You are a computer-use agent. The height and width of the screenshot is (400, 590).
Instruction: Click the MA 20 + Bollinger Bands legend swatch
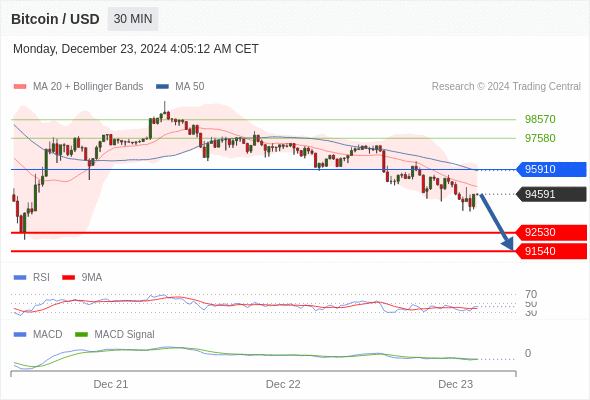(x=20, y=87)
